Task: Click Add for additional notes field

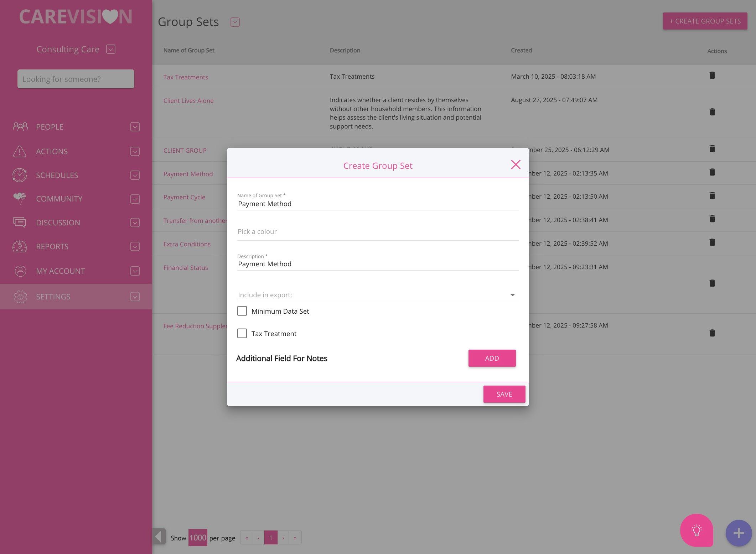Action: (492, 358)
